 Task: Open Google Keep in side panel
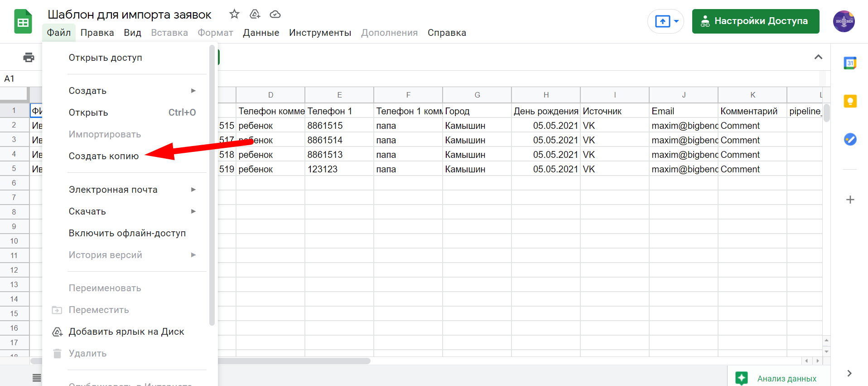pos(850,101)
